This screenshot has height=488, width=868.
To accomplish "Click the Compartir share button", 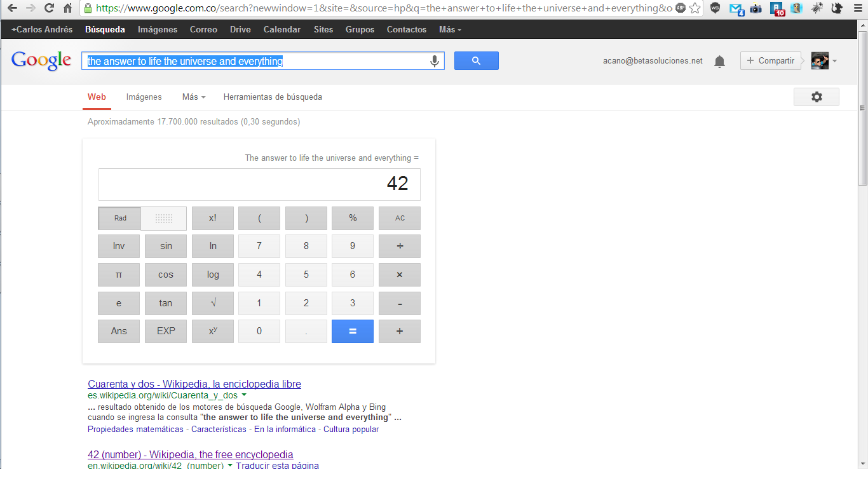I will click(771, 61).
